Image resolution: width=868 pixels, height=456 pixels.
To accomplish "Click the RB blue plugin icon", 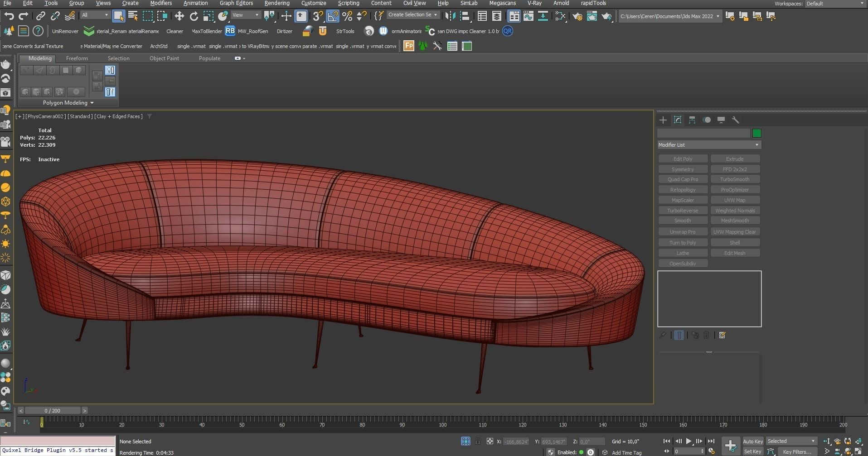I will click(x=230, y=31).
